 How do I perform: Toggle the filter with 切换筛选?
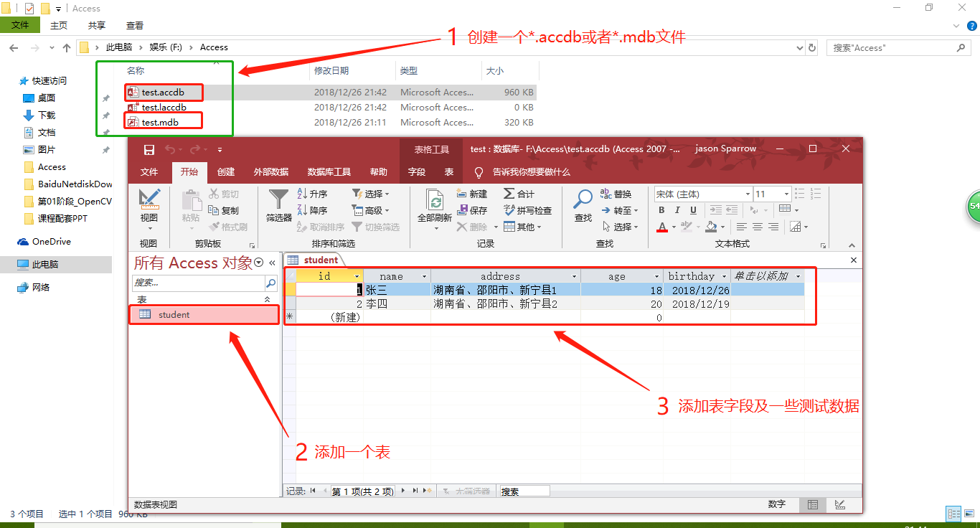coord(379,226)
